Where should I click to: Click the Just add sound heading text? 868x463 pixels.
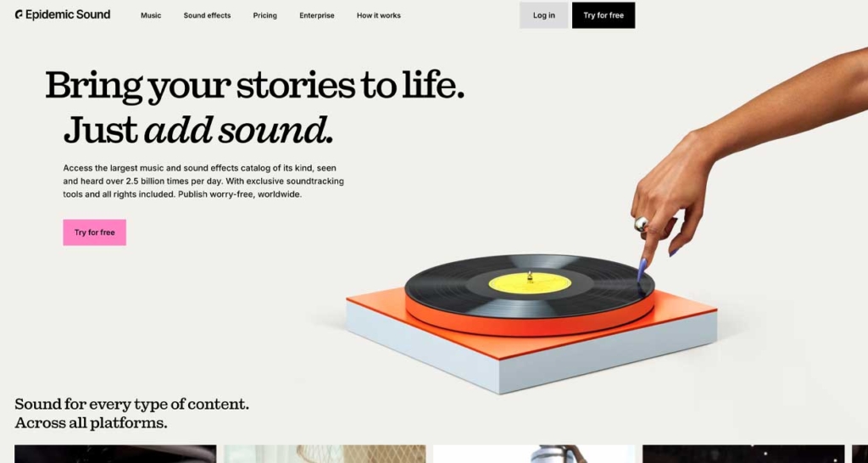coord(198,131)
